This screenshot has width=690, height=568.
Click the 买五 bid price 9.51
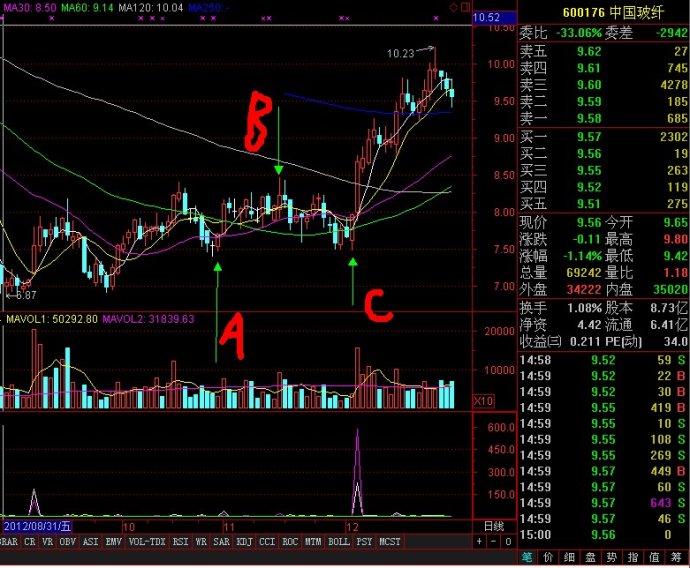[x=589, y=204]
